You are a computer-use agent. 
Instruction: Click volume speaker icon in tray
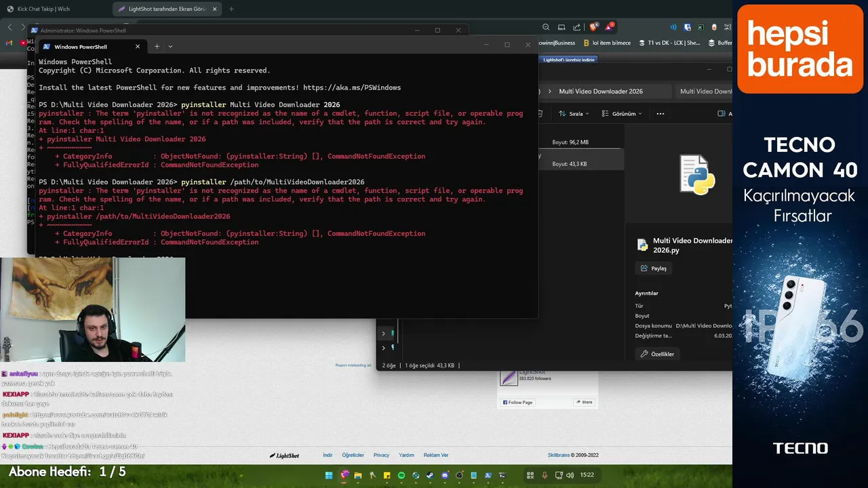pyautogui.click(x=570, y=476)
